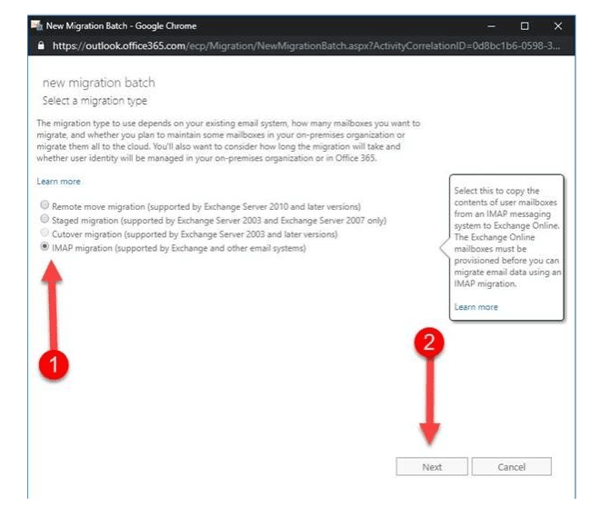Click the secure lock icon in address bar
600x516 pixels.
coord(41,46)
